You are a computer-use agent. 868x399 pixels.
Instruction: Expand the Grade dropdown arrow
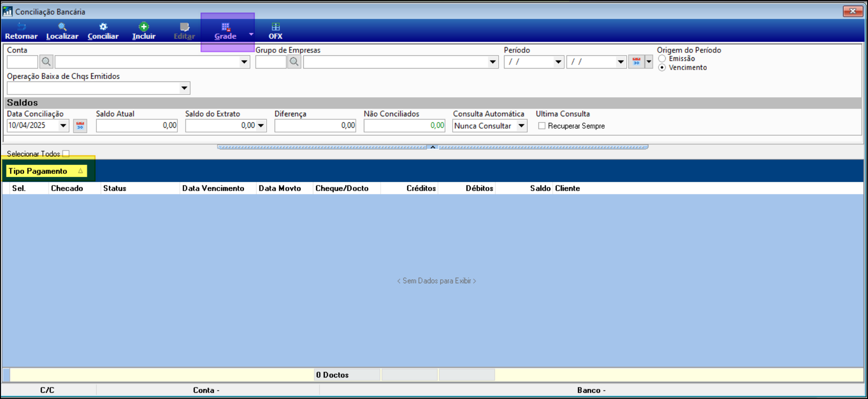click(x=251, y=34)
